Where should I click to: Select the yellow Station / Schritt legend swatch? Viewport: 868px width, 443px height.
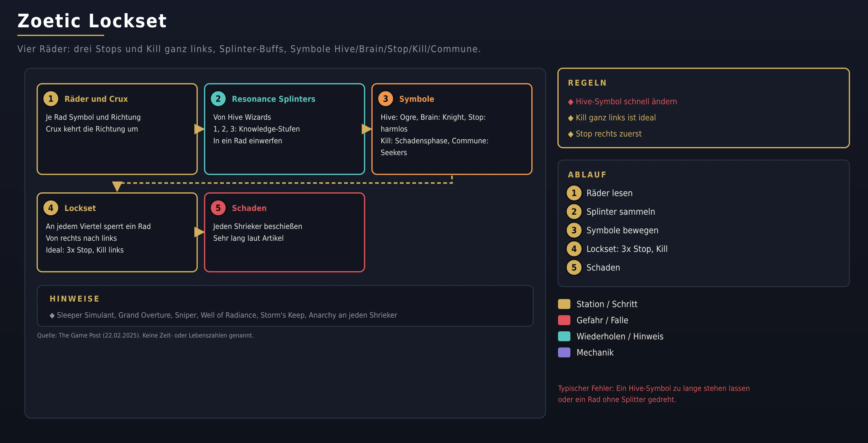(564, 304)
